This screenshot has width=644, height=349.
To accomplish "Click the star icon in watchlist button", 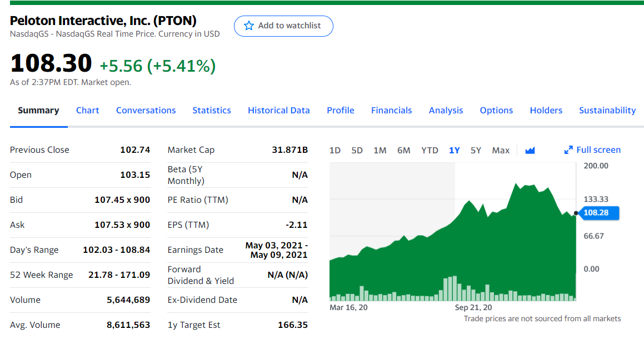I will pos(248,26).
